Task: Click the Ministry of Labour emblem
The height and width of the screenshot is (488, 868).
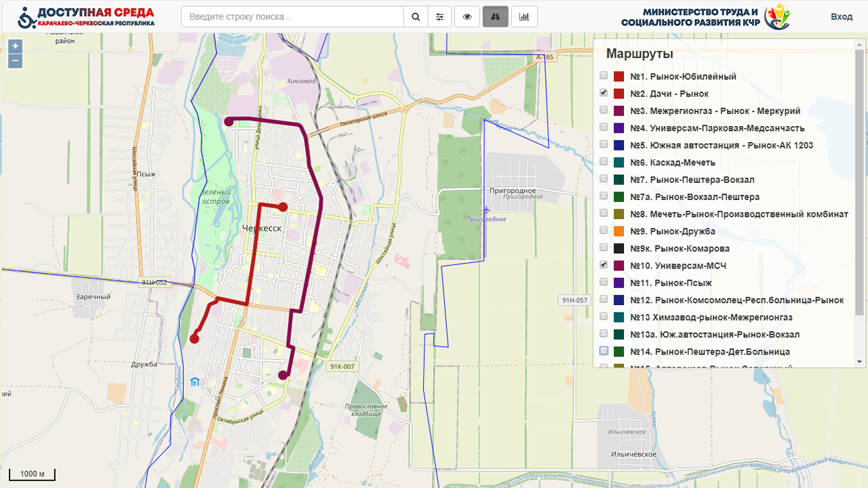Action: click(x=777, y=17)
